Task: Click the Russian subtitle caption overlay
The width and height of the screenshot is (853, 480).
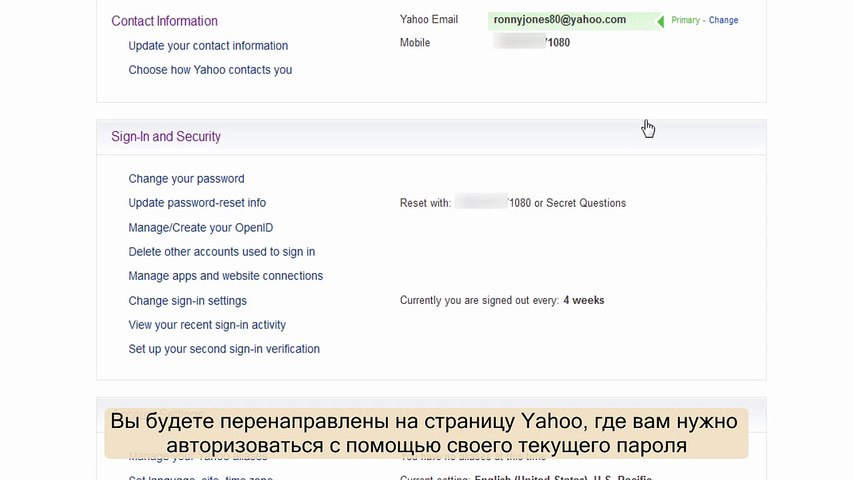Action: click(426, 432)
